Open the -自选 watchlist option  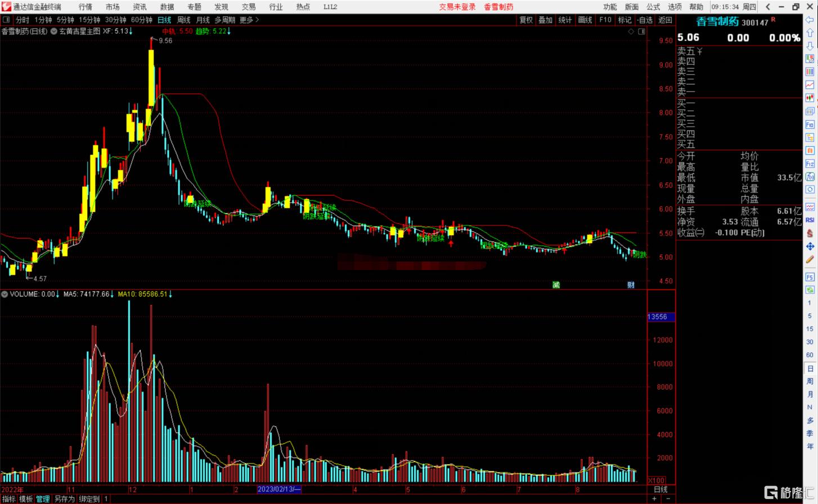[645, 20]
